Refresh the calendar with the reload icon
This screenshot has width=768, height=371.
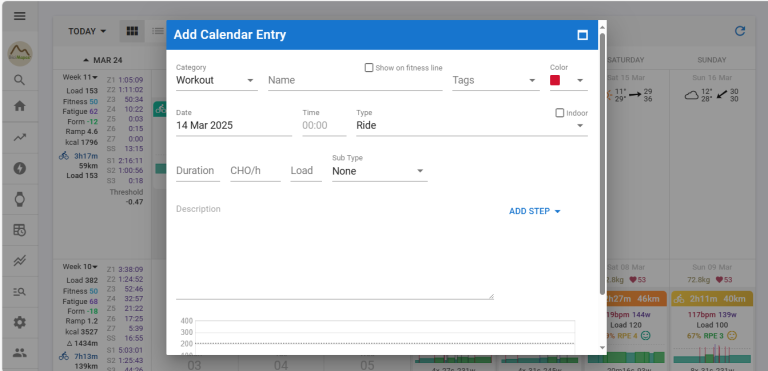[740, 31]
